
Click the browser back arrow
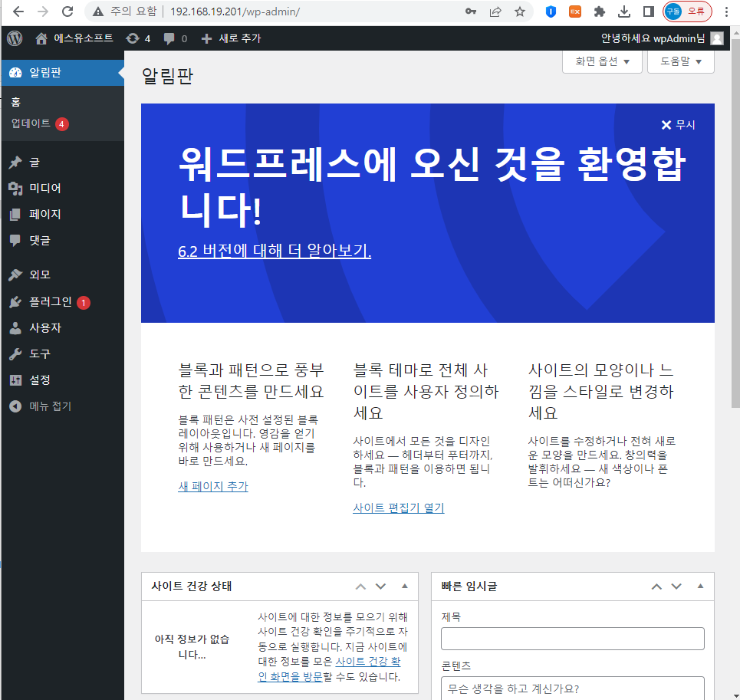tap(18, 12)
